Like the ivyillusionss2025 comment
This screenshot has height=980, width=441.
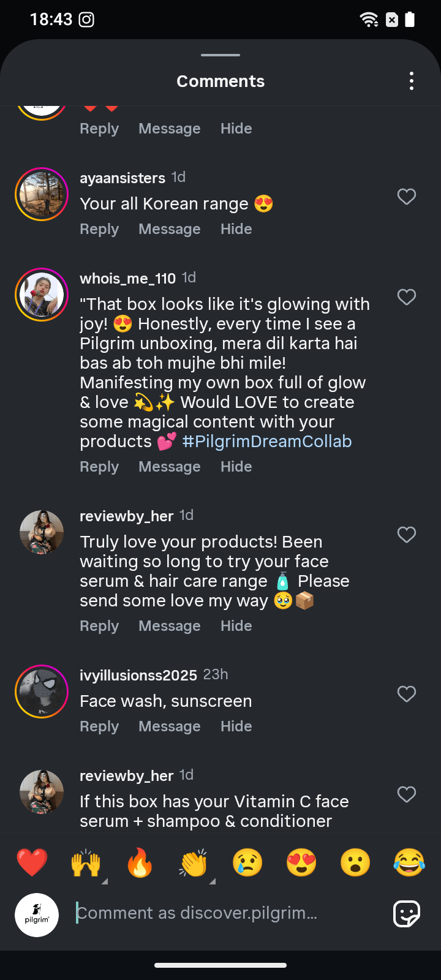click(407, 694)
